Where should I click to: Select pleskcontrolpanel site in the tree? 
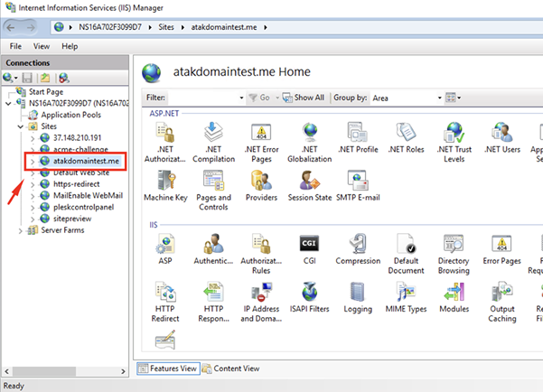(x=83, y=207)
